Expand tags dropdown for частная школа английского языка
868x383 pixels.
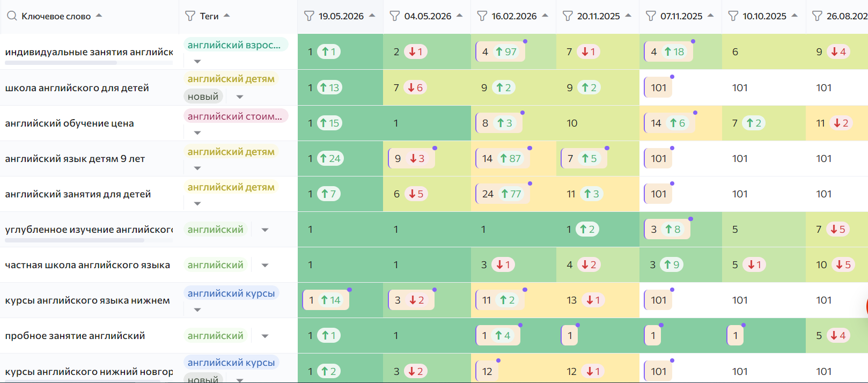(x=265, y=265)
